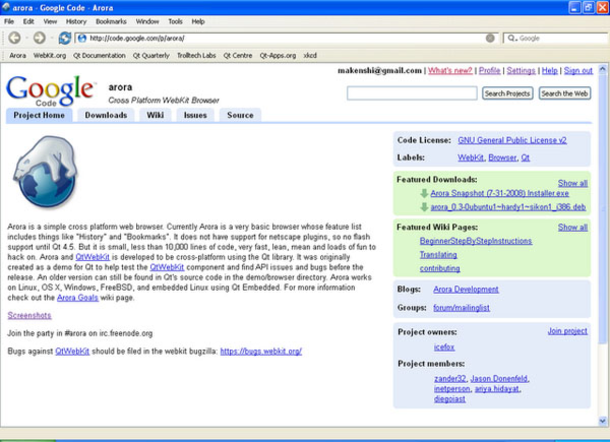Viewport: 610px width, 442px height.
Task: Switch to the Issues tab
Action: point(195,115)
